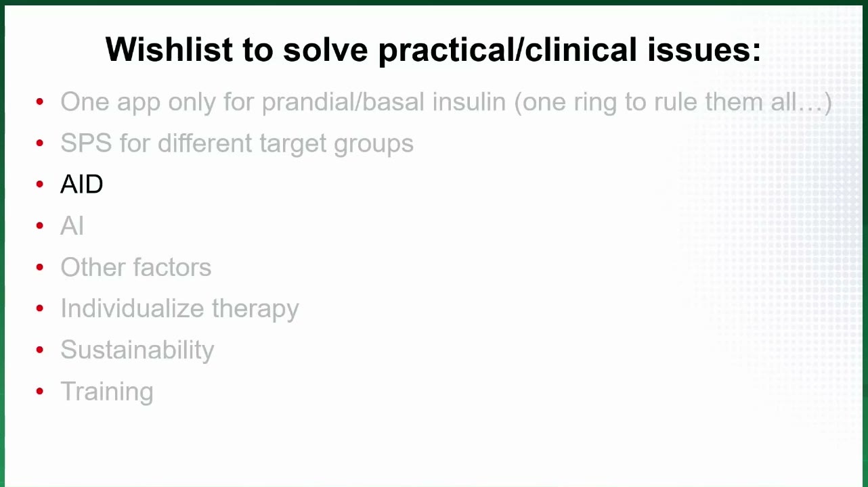Click the greyed-out AI bullet text
Viewport: 868px width, 487px height.
point(72,226)
